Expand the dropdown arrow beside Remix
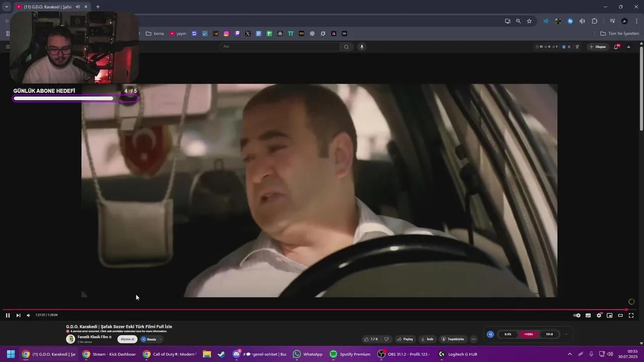 pyautogui.click(x=161, y=339)
